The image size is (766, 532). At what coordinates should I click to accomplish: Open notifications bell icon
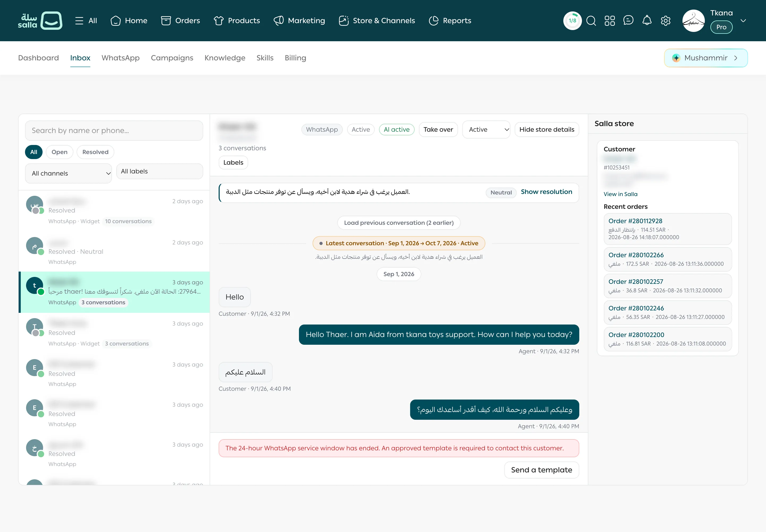647,21
